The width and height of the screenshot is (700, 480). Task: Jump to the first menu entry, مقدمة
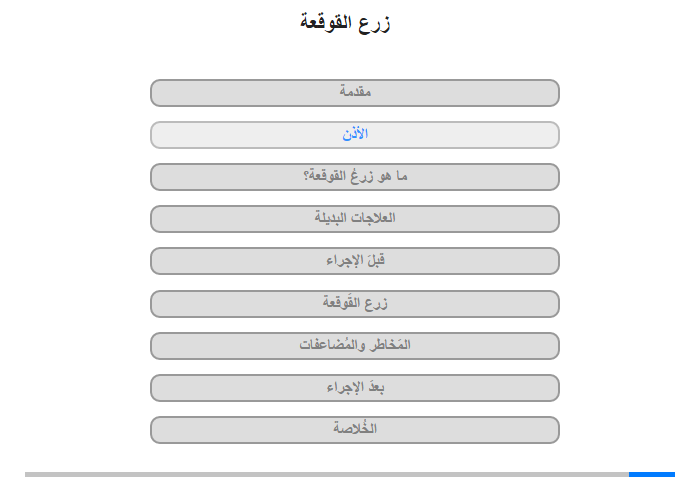[x=355, y=93]
